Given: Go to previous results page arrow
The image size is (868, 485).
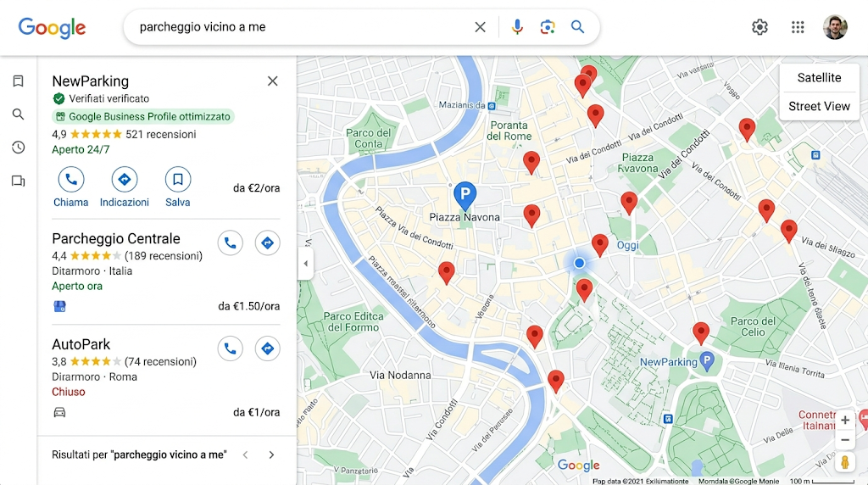Looking at the screenshot, I should (245, 455).
